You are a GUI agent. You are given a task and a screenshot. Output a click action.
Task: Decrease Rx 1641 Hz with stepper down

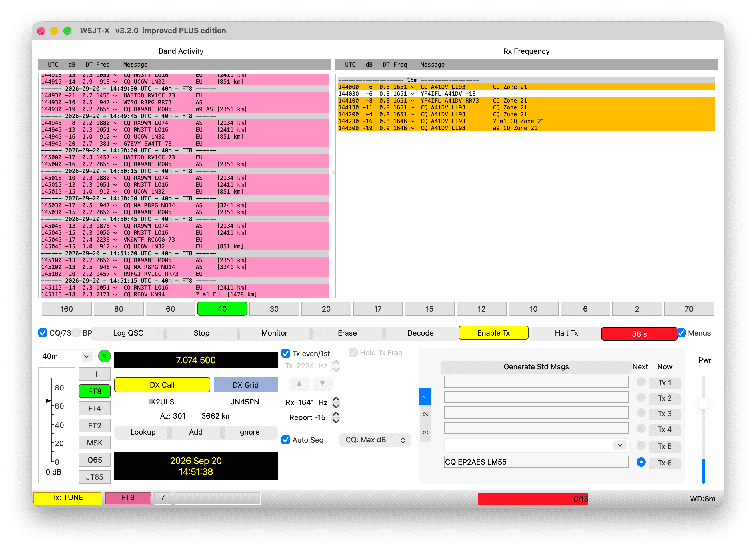pyautogui.click(x=336, y=406)
